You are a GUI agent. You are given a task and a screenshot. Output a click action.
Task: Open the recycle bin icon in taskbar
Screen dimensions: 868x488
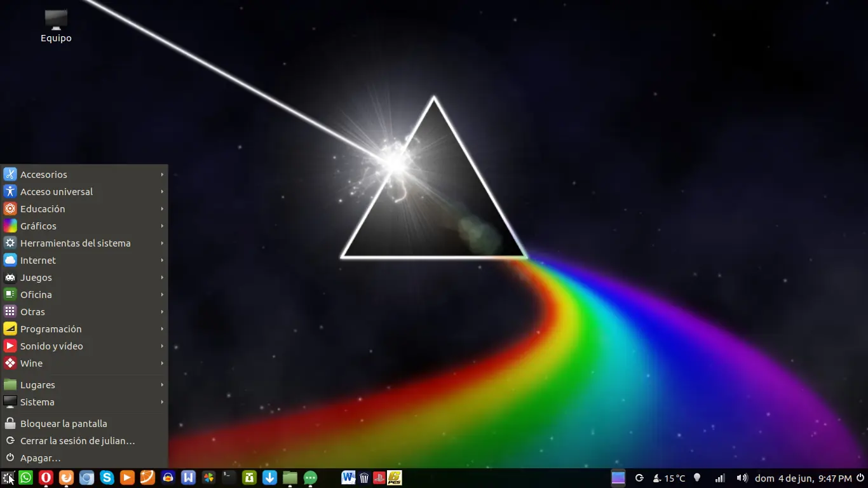click(364, 478)
